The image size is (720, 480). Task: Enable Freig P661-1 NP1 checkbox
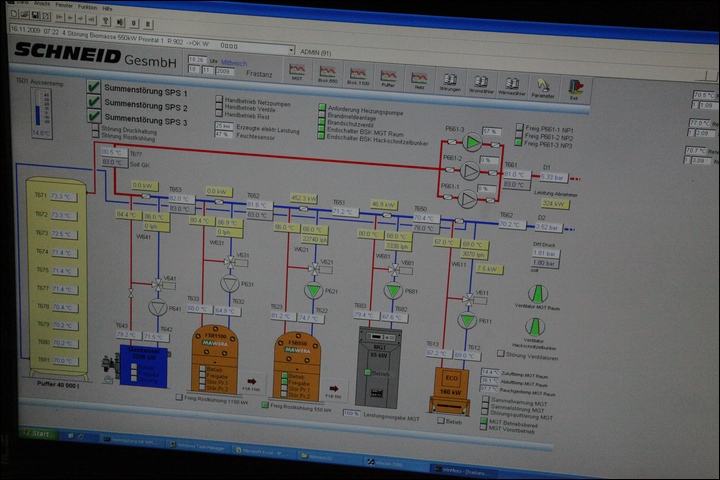tap(518, 128)
